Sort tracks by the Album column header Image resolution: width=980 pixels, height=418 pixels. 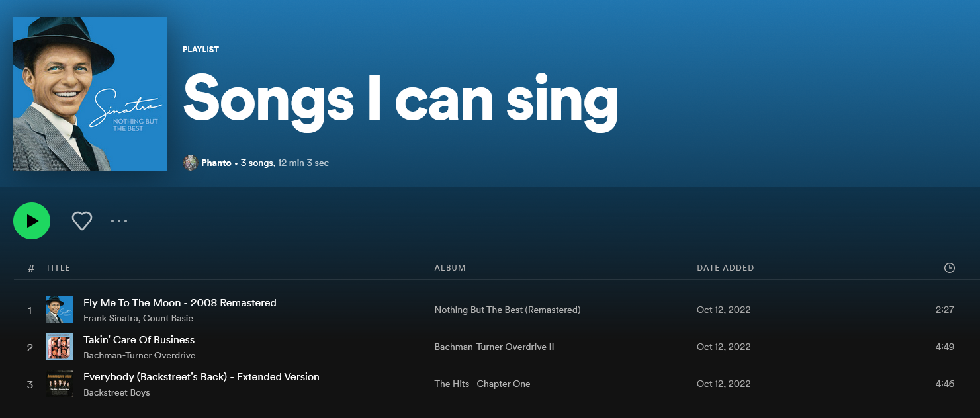pyautogui.click(x=450, y=268)
